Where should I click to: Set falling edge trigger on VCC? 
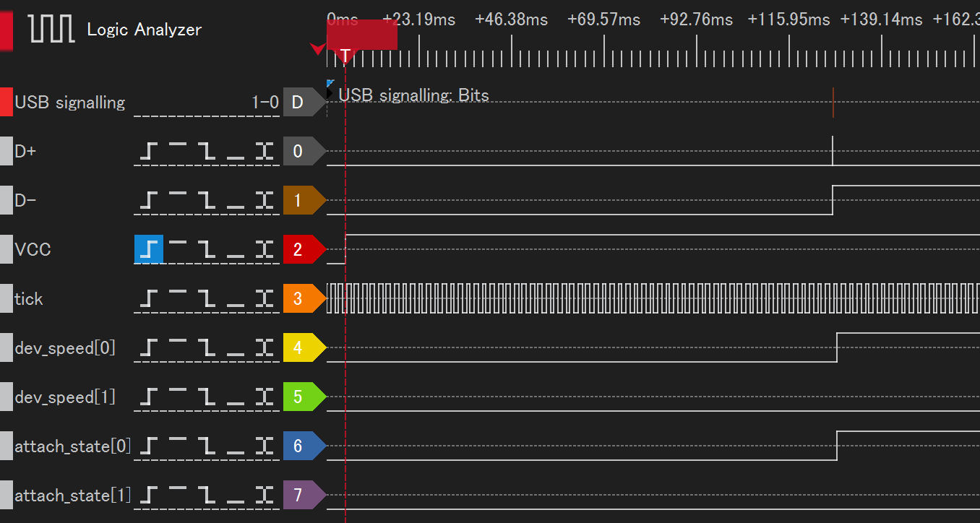207,249
